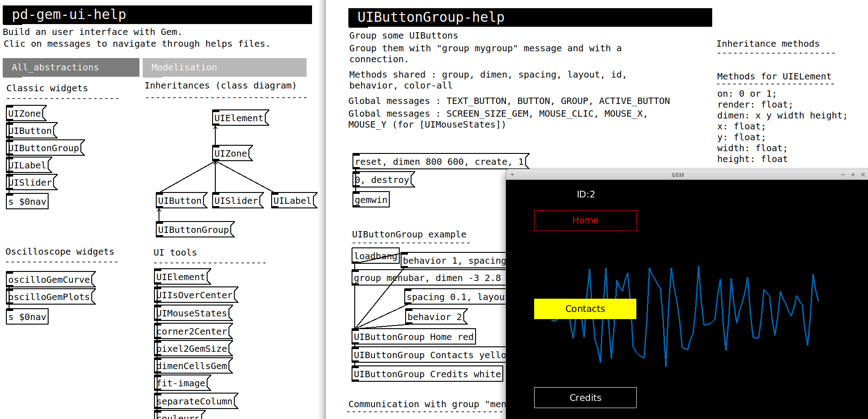Select the Credits button in GEM window
The height and width of the screenshot is (419, 868).
[x=585, y=398]
